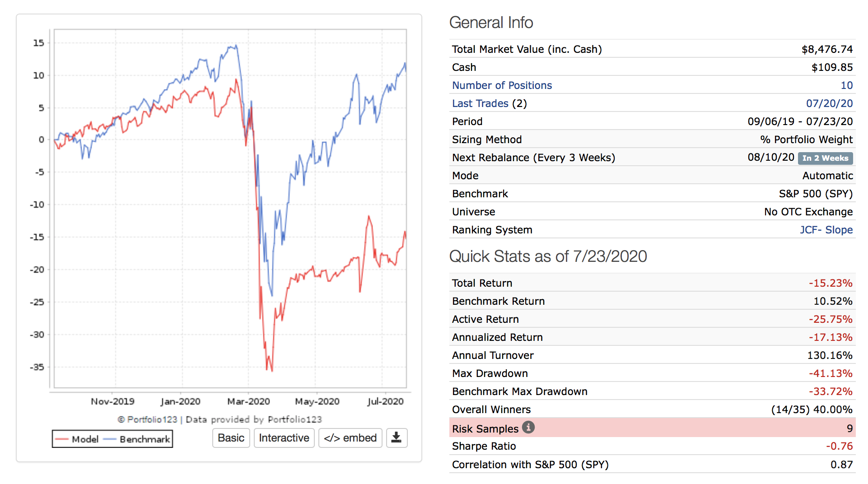868x484 pixels.
Task: Click the Portfolio123 copyright text below chart
Action: tap(219, 419)
